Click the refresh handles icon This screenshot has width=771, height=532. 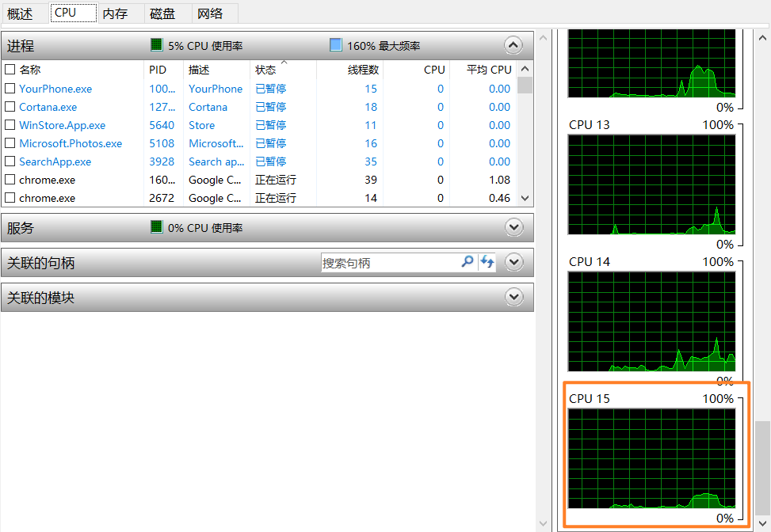click(487, 262)
